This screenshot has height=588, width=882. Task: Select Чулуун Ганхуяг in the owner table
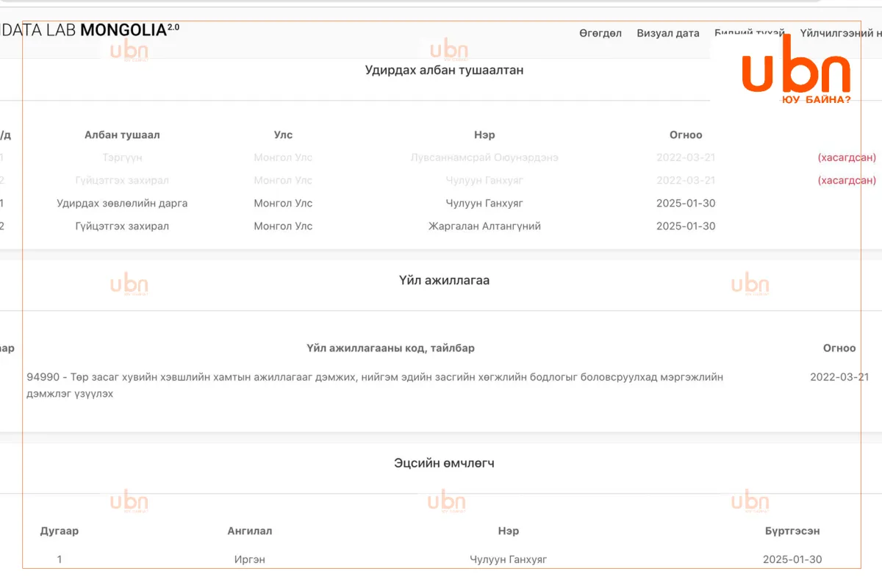[509, 559]
